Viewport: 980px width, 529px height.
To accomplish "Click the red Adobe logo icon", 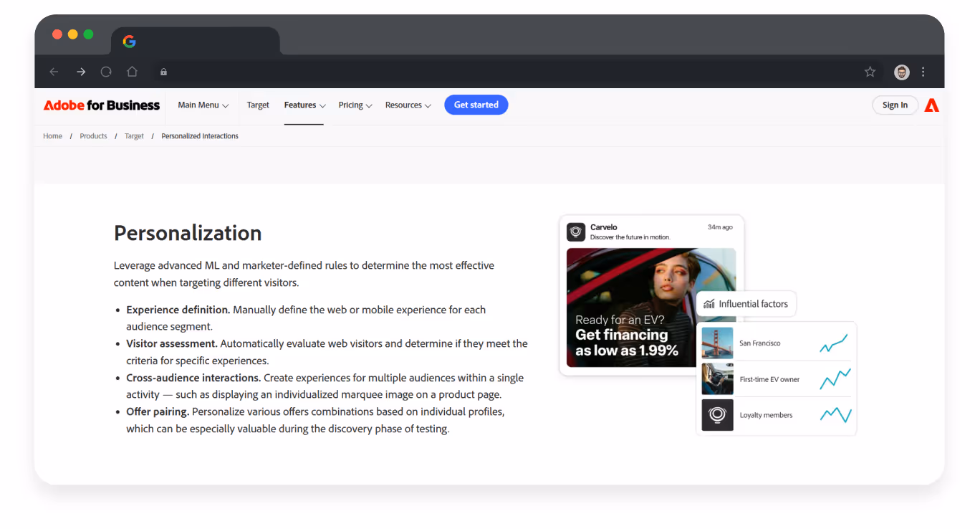I will pos(931,105).
